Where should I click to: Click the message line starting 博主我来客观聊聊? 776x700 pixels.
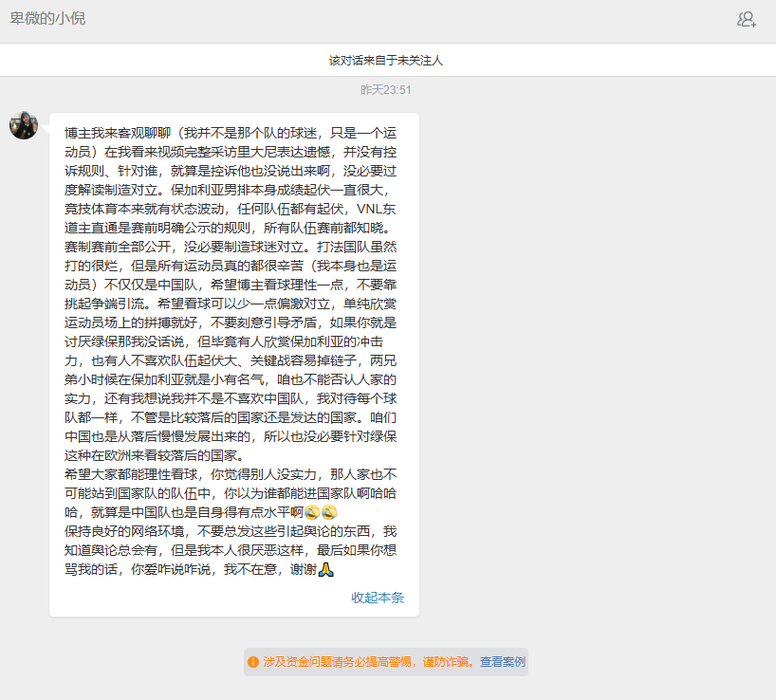[231, 133]
